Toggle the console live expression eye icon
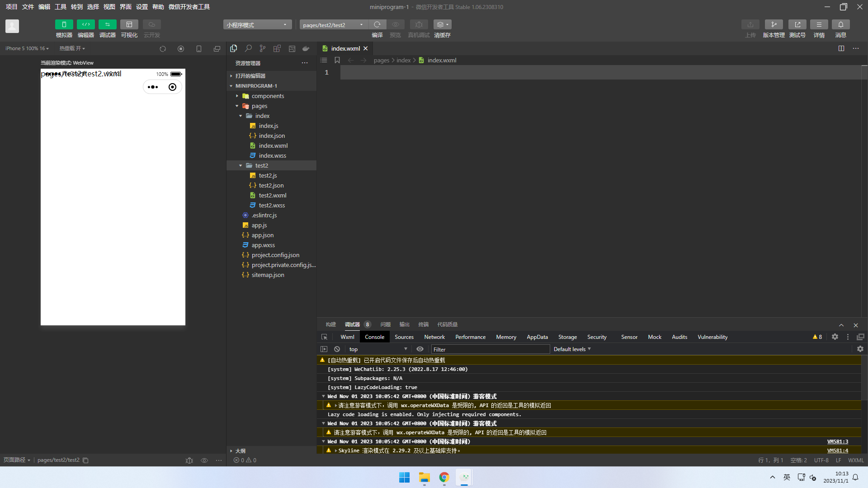Viewport: 868px width, 488px height. click(420, 349)
